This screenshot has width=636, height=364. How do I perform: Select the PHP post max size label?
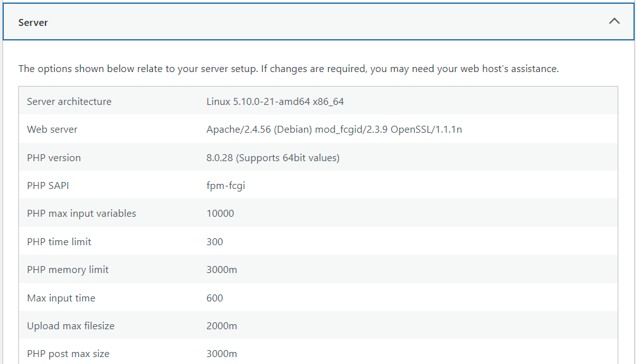(x=68, y=354)
